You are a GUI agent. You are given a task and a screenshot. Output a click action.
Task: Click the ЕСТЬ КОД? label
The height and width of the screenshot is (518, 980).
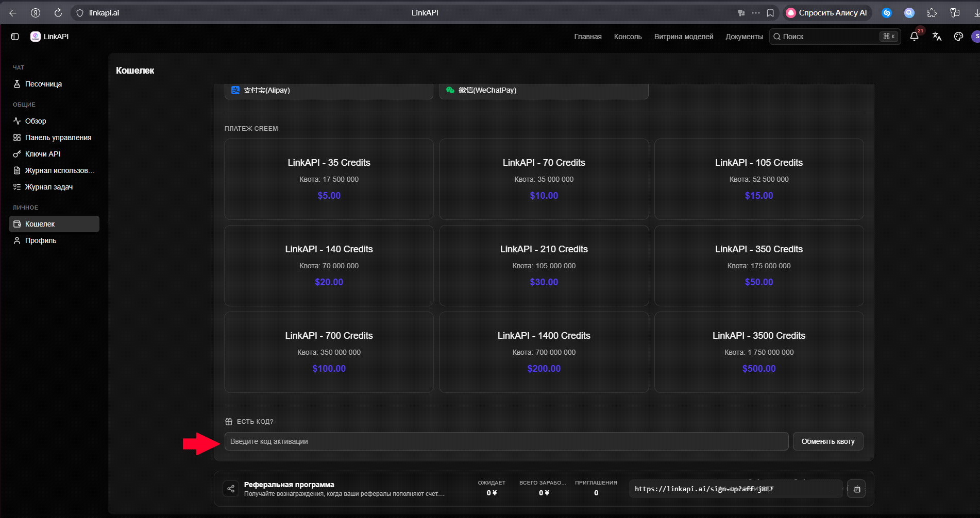tap(255, 422)
